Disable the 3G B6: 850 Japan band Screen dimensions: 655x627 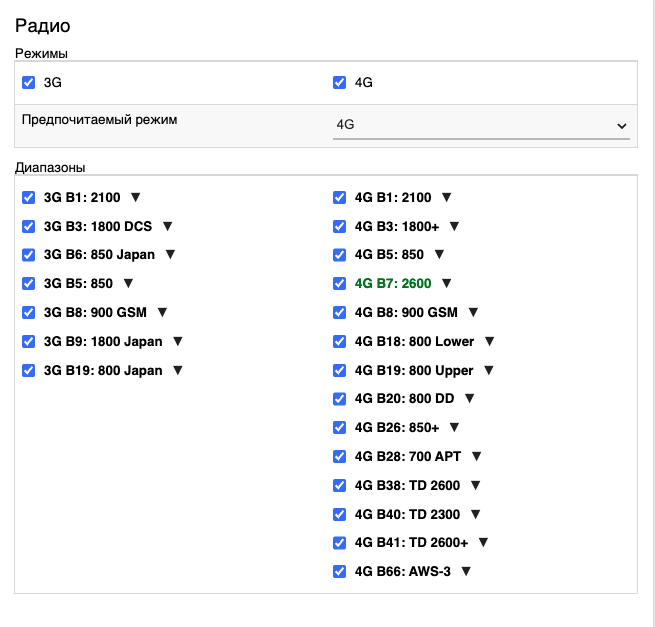[29, 255]
